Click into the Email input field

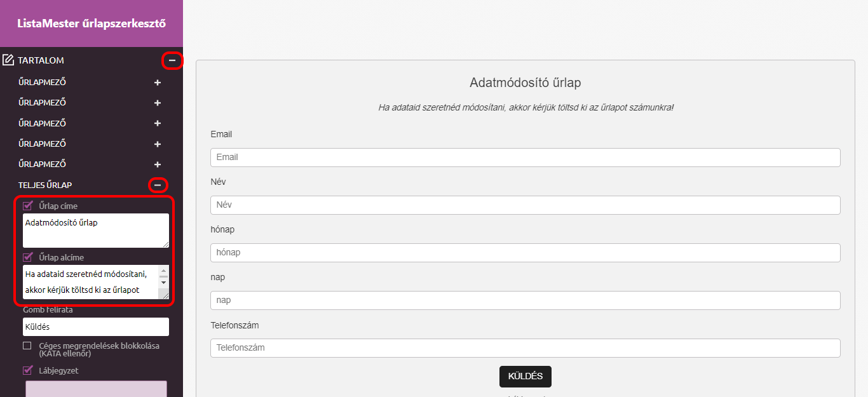pos(526,158)
